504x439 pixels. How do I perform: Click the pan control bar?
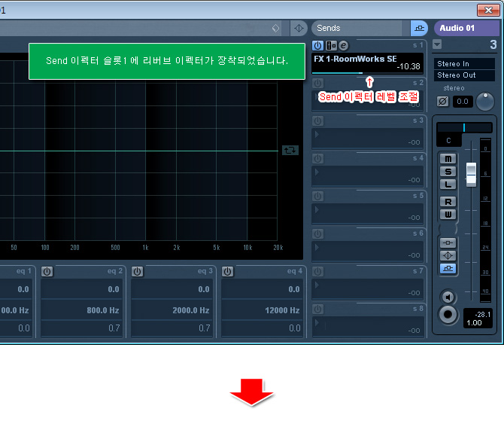coord(464,127)
